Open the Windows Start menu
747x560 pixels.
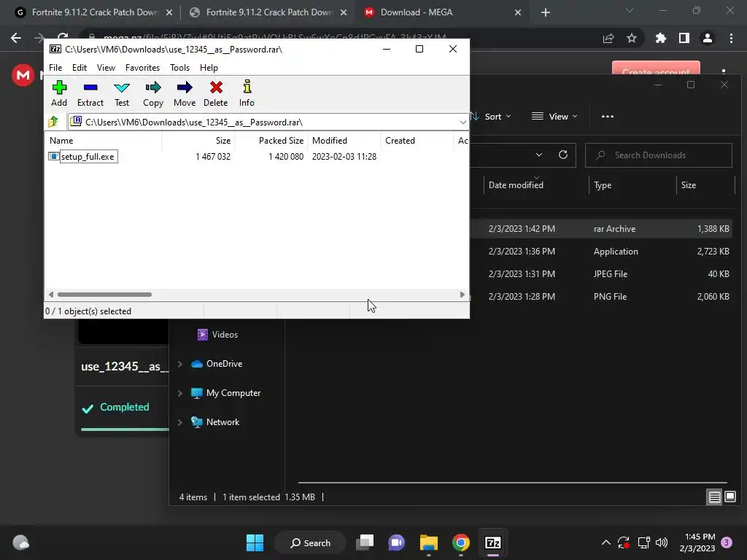point(255,542)
